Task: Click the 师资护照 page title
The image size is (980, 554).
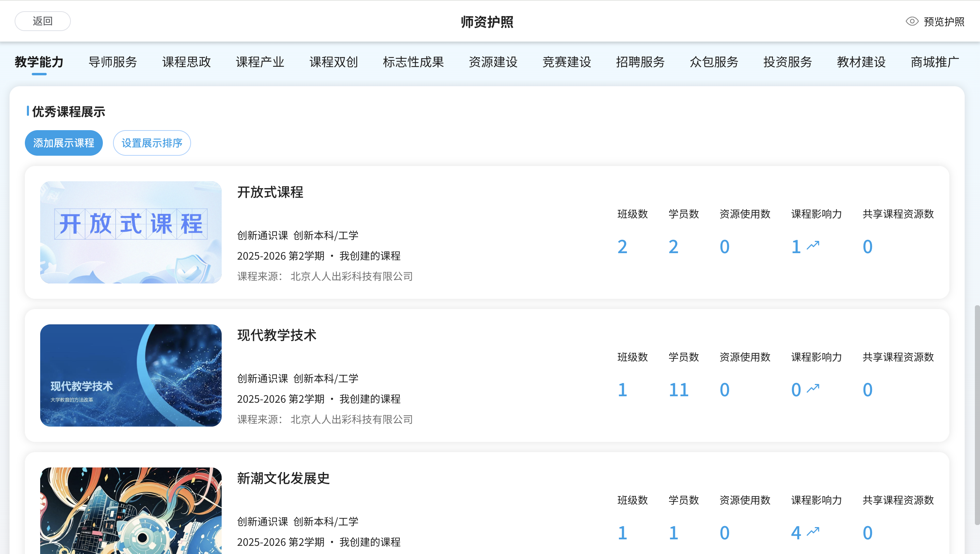Action: pos(487,22)
